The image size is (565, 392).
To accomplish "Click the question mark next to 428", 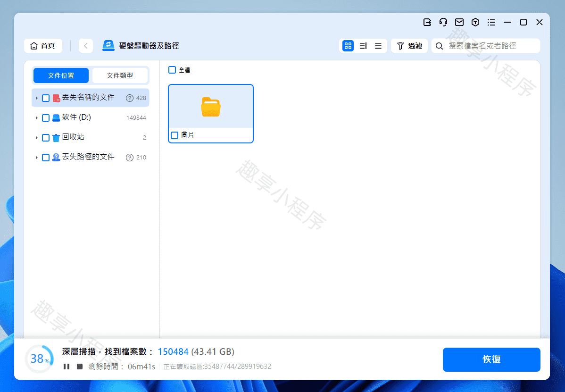I will [129, 98].
